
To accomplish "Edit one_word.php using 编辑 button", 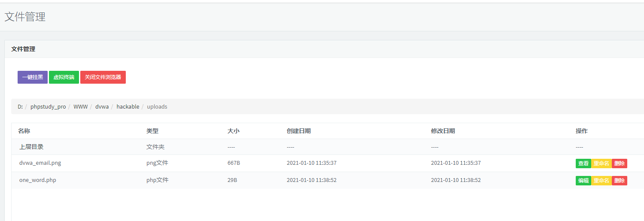I will 583,181.
